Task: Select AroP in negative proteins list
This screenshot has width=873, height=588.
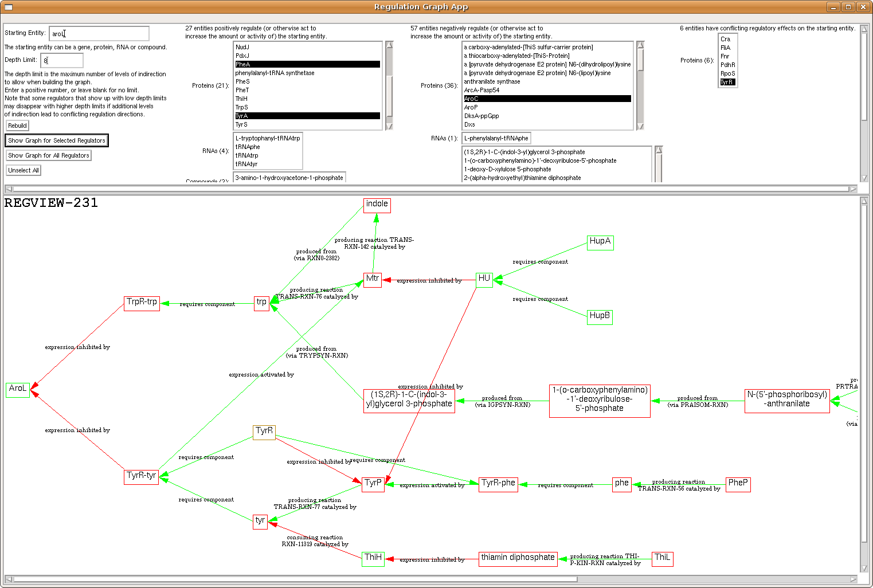Action: (547, 107)
